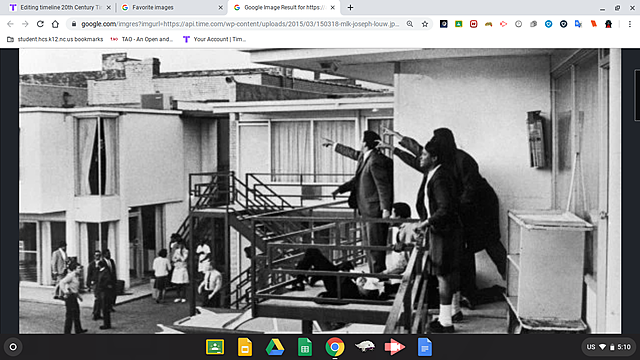Click the red outlined camera extension icon
This screenshot has height=360, width=640.
pyautogui.click(x=503, y=24)
